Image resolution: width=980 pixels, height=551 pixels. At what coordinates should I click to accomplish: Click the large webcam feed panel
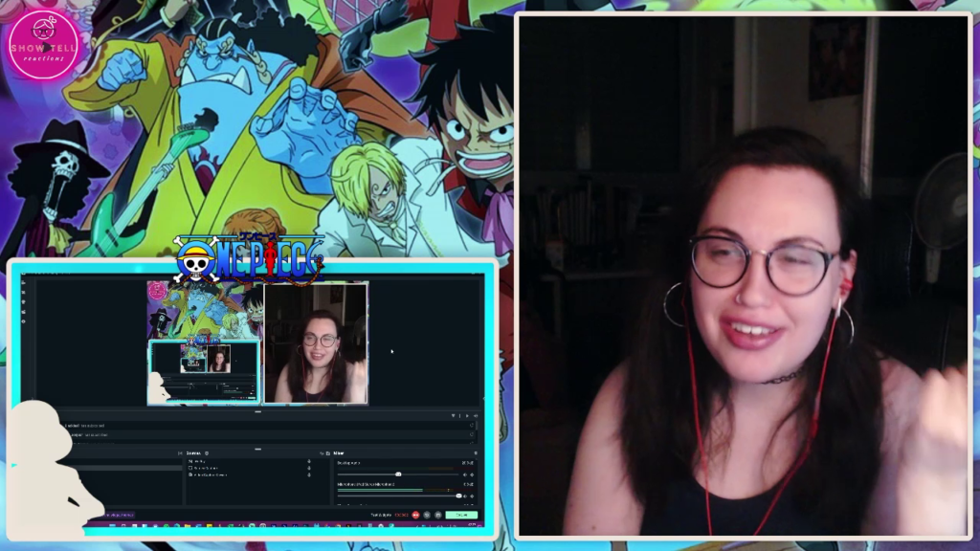pos(743,275)
